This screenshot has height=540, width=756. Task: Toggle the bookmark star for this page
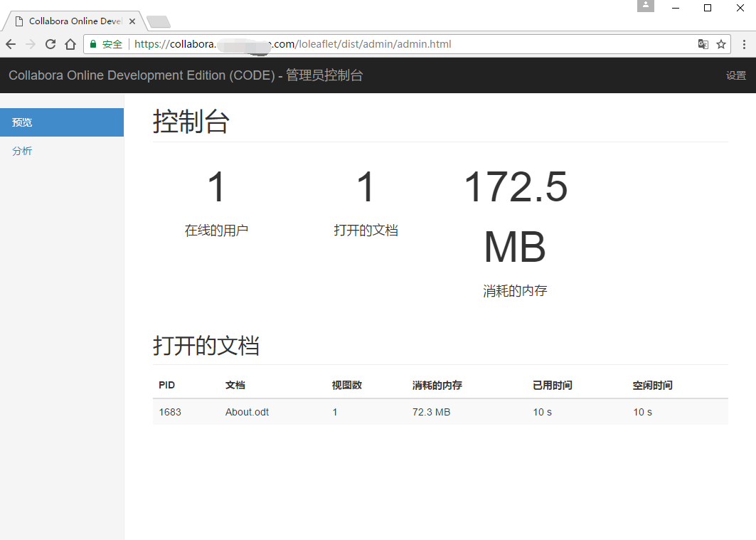point(721,43)
